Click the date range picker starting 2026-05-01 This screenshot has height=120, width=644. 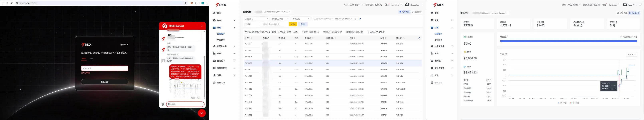click(335, 19)
